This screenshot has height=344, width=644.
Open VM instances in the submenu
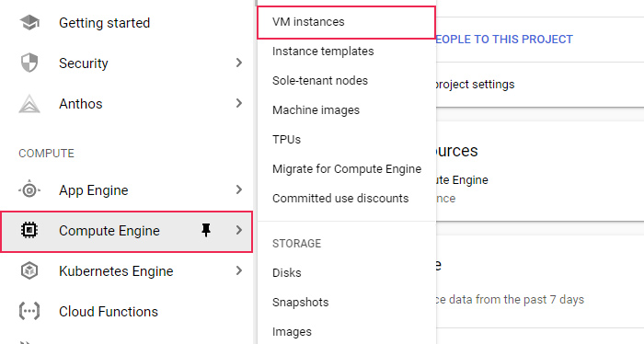point(346,22)
